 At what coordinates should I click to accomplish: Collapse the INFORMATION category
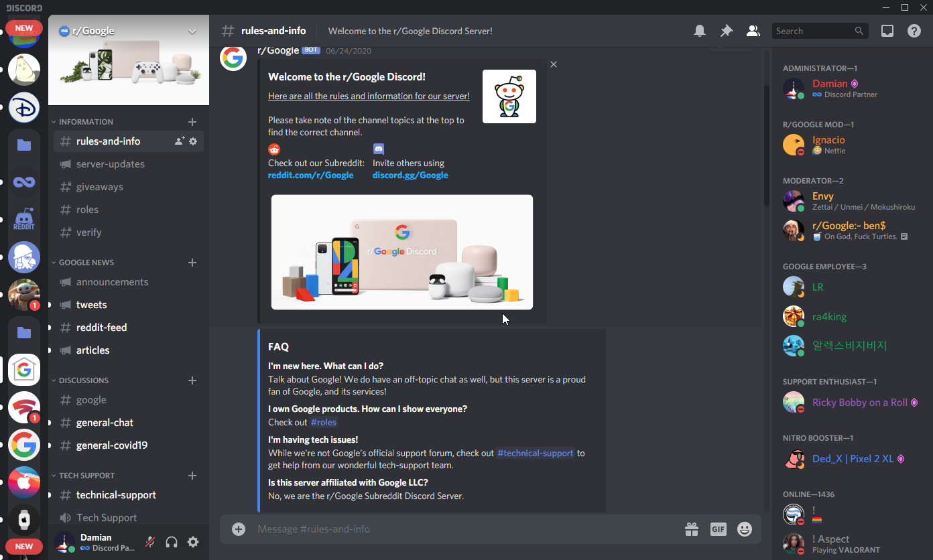tap(86, 122)
